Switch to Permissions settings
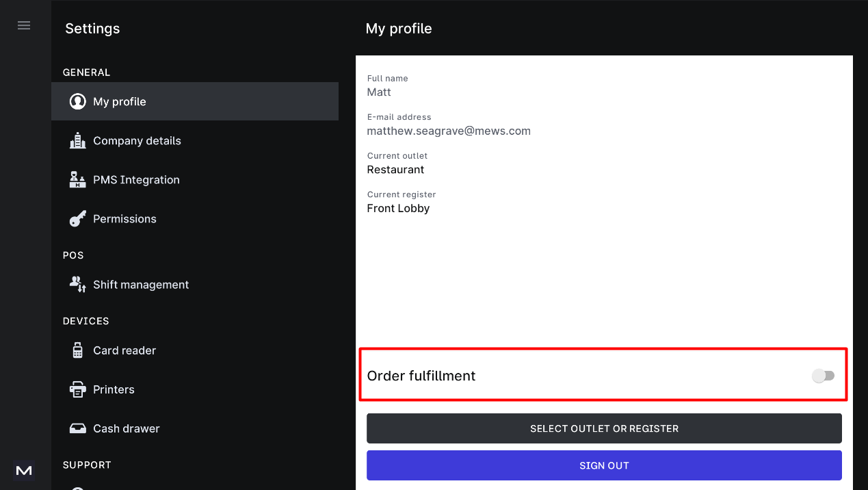The image size is (868, 490). coord(124,218)
